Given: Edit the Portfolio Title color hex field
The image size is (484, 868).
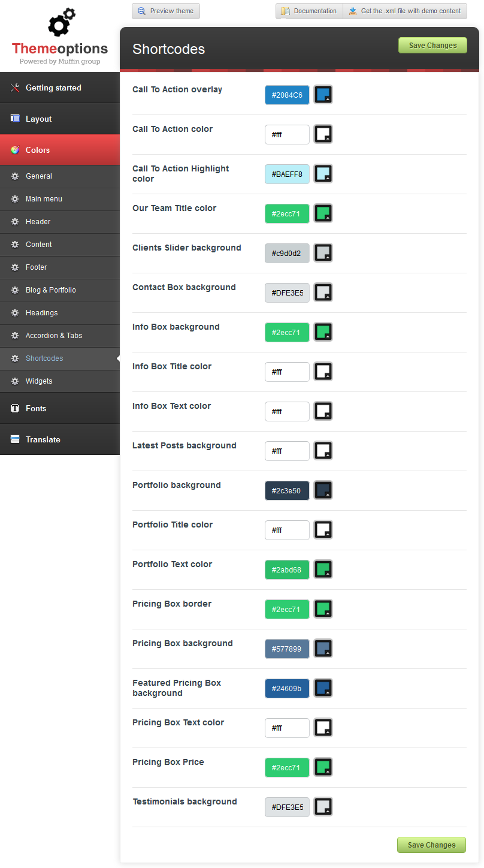Looking at the screenshot, I should pyautogui.click(x=288, y=530).
